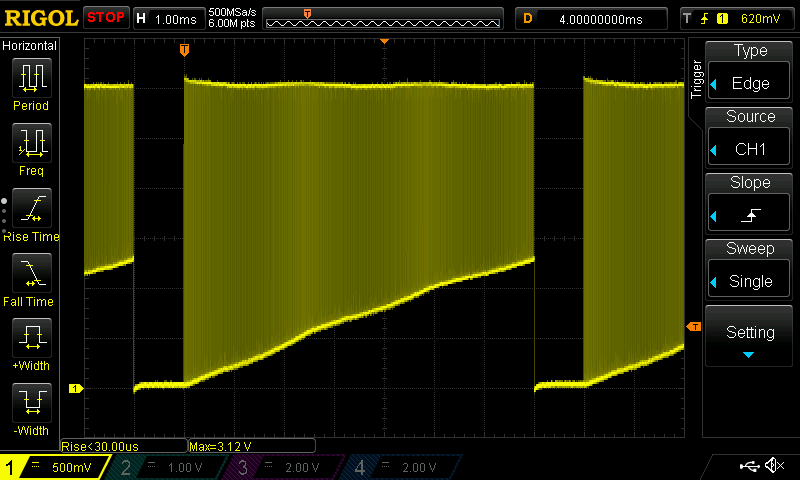Open the Horizontal measurement menu label

coord(30,46)
